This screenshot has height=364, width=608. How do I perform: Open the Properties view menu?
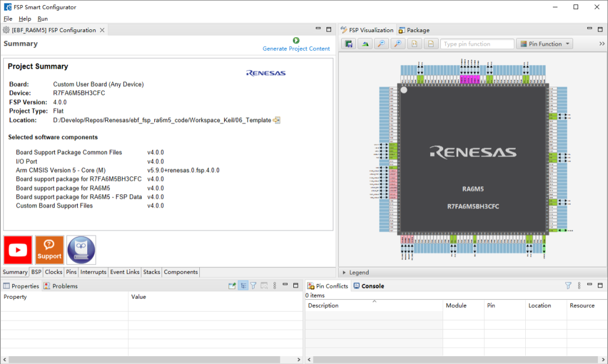[275, 286]
